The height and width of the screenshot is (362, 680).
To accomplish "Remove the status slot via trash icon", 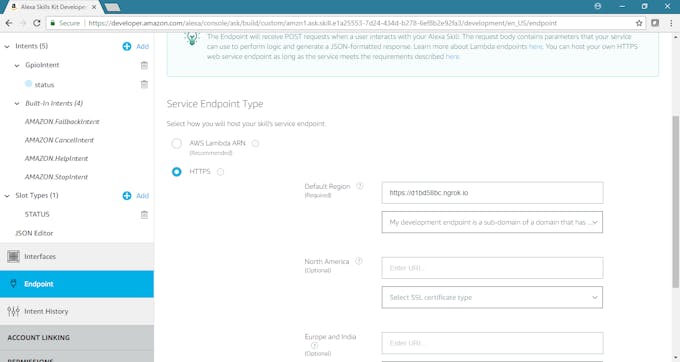I will (x=144, y=84).
